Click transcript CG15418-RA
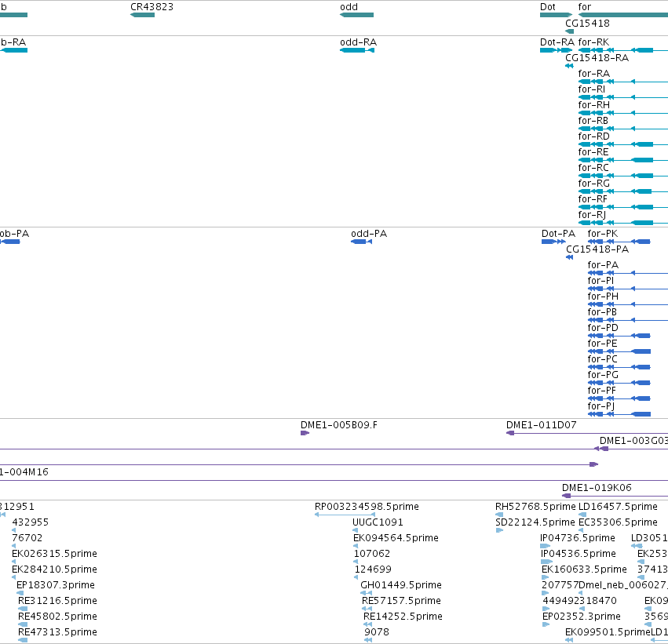This screenshot has width=668, height=644. click(569, 66)
